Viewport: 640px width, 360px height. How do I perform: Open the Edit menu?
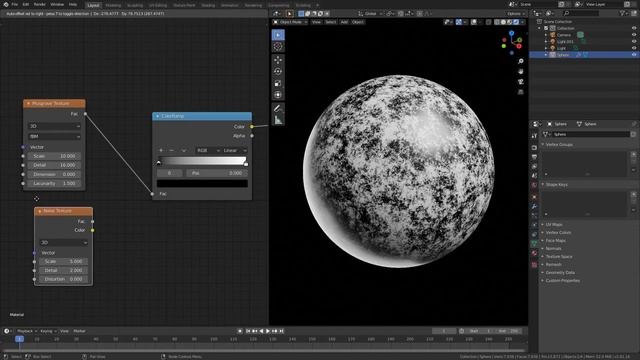click(26, 4)
